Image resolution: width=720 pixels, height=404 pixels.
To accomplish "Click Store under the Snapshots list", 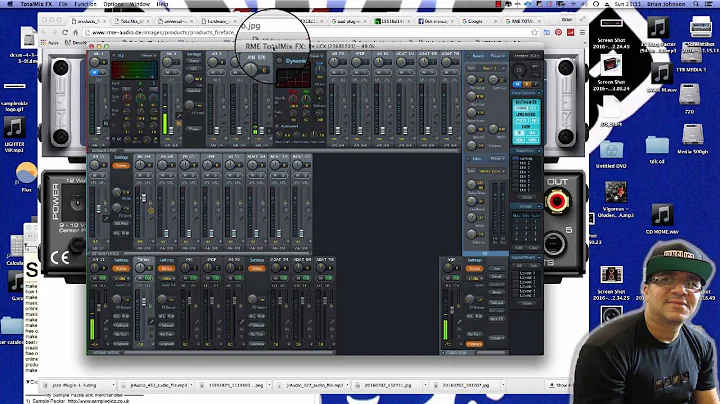I will click(x=527, y=197).
